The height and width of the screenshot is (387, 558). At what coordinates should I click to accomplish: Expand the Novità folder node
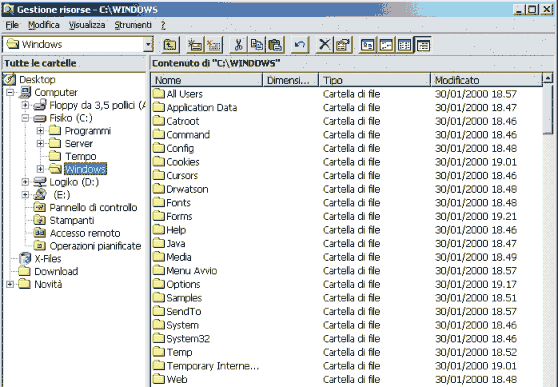[x=10, y=284]
